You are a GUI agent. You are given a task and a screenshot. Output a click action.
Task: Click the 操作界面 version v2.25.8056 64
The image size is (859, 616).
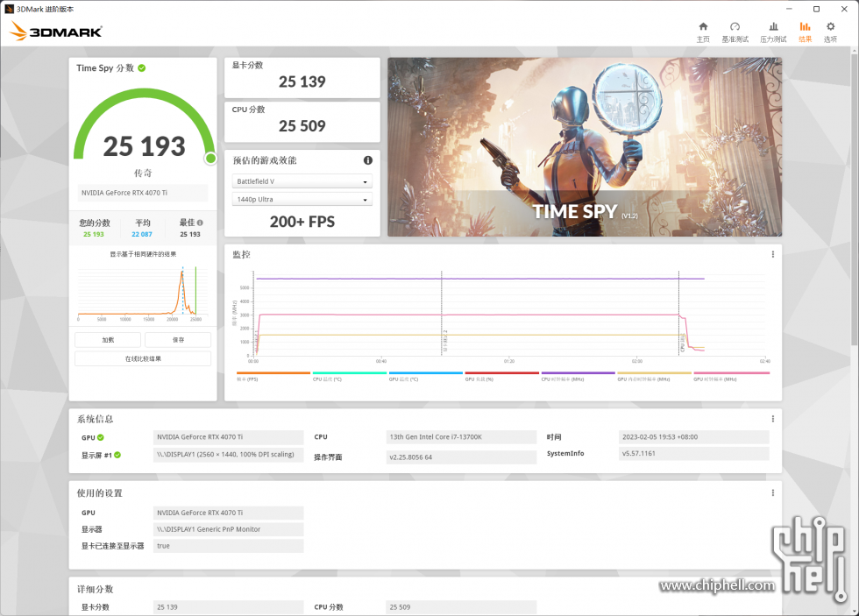461,457
